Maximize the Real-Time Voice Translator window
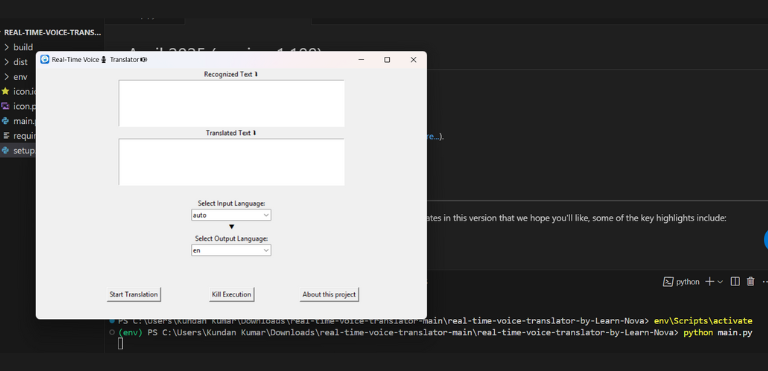768x371 pixels. (x=387, y=60)
